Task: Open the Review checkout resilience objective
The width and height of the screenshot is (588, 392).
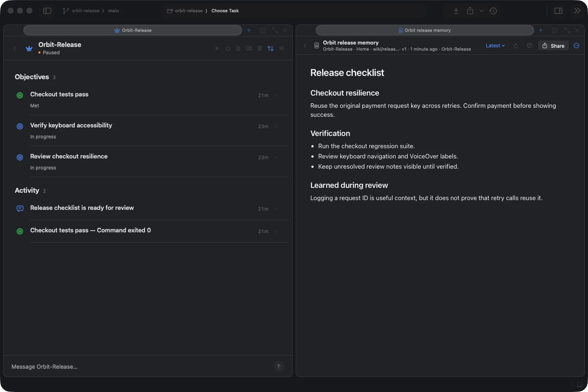Action: 152,162
